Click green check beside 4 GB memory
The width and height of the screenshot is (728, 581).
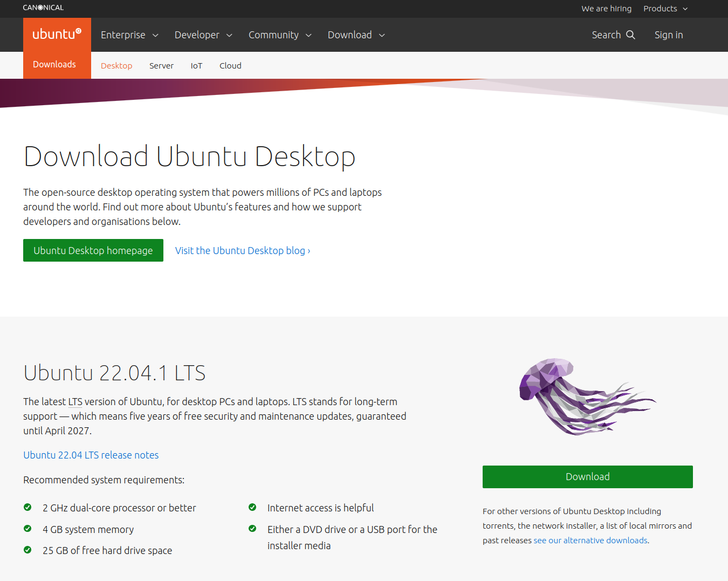[28, 529]
